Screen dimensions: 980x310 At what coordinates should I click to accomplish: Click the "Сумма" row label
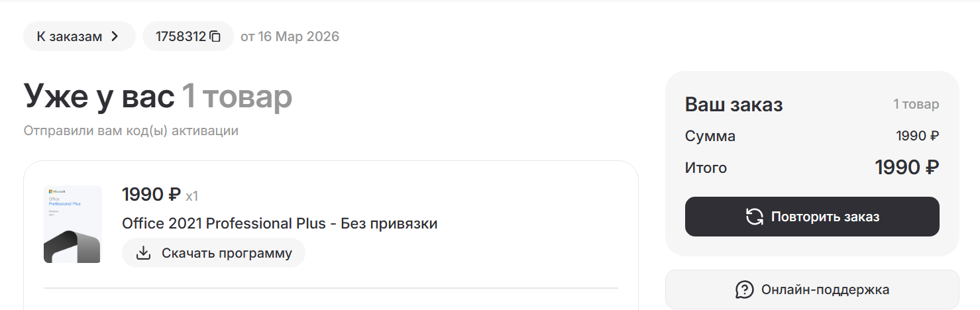click(x=710, y=136)
